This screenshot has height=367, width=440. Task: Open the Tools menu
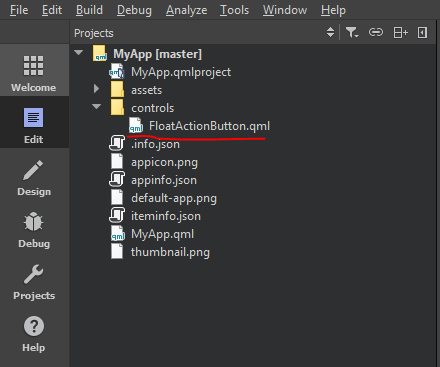coord(234,10)
